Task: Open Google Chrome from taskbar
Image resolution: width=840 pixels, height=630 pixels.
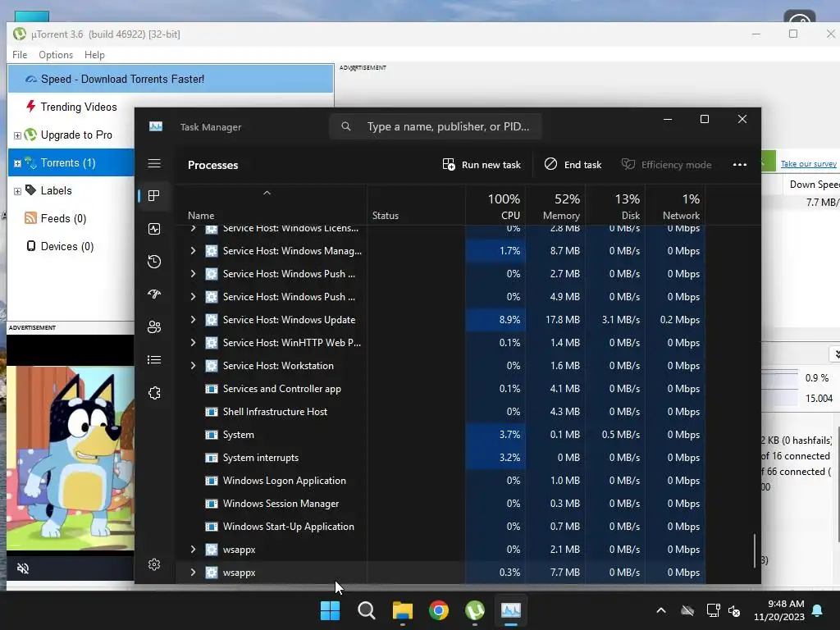Action: point(439,610)
